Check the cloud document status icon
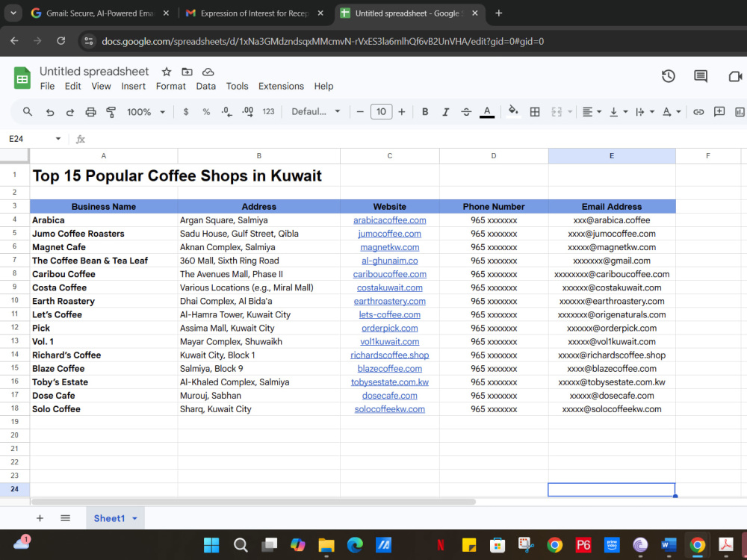 [x=208, y=72]
